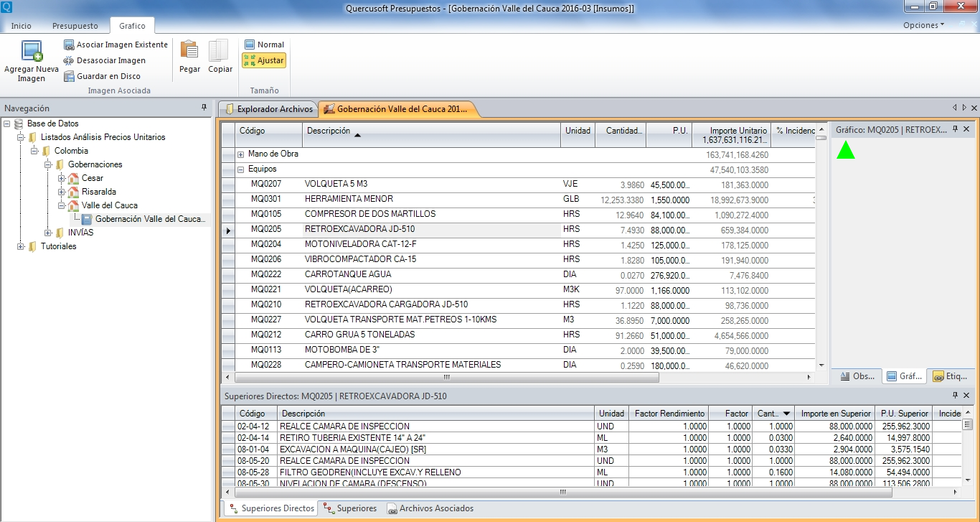
Task: Select the HERRAMIENTA MENOR row
Action: [x=519, y=200]
